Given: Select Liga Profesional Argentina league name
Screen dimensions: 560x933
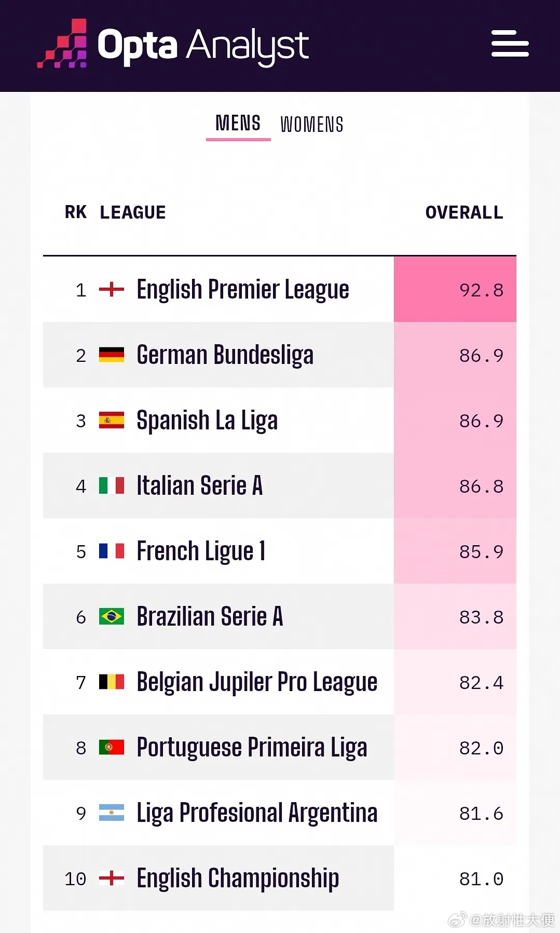Looking at the screenshot, I should pyautogui.click(x=257, y=813).
